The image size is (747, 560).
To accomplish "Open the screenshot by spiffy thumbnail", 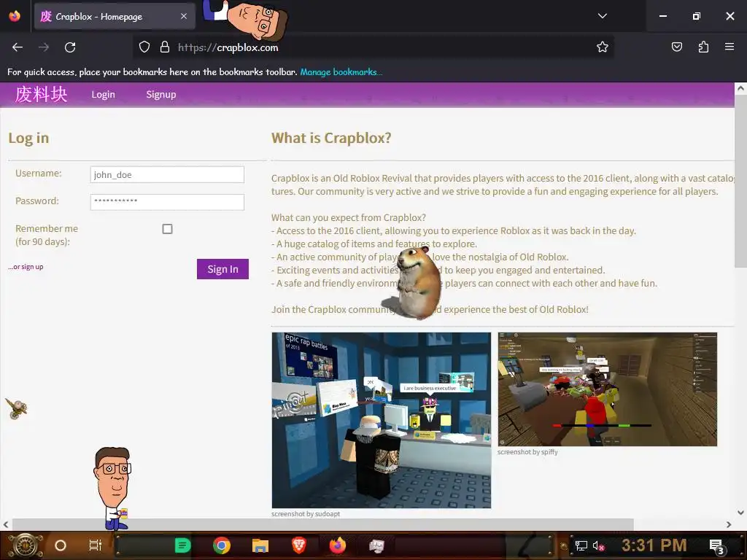I will [x=608, y=389].
